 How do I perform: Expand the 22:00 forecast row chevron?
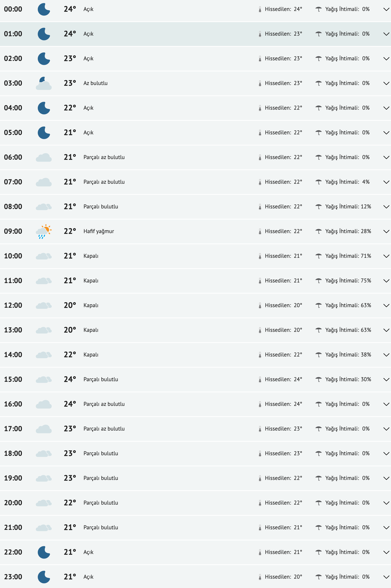coord(386,552)
